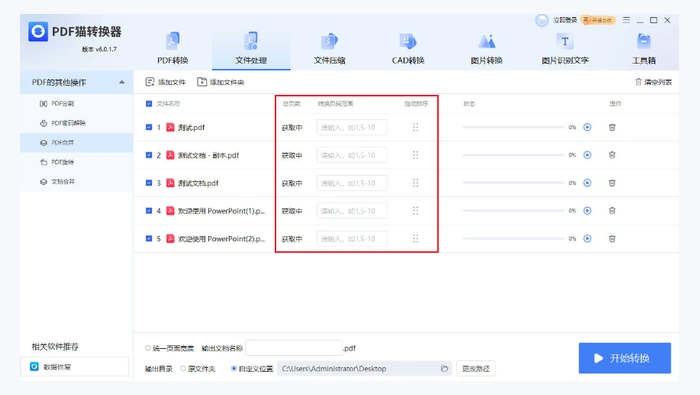This screenshot has height=395, width=700.
Task: Click the 更改路径 button
Action: click(476, 369)
